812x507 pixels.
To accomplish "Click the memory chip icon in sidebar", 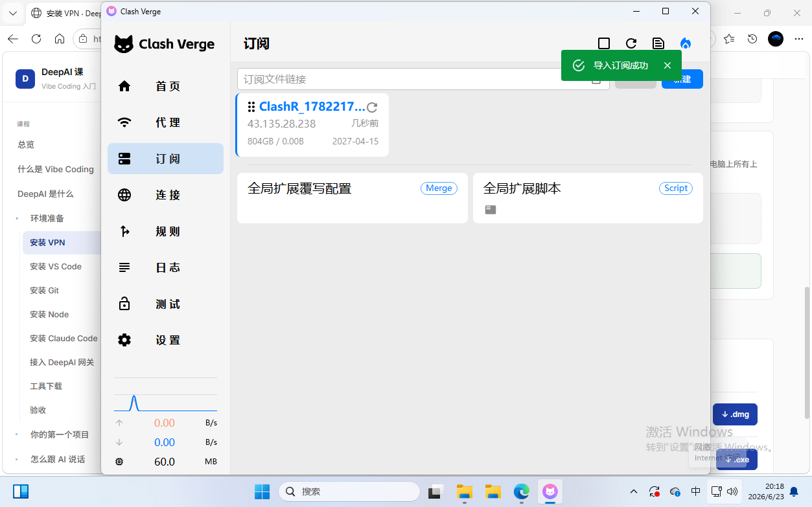I will pos(119,462).
